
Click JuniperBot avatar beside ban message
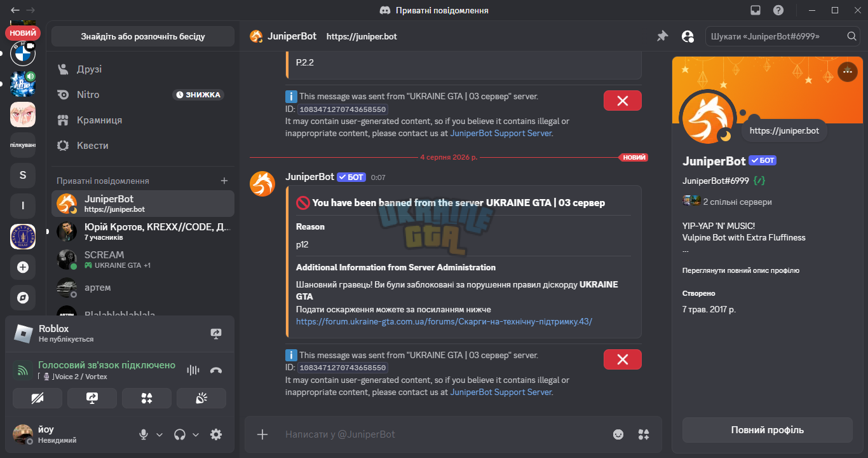click(262, 184)
